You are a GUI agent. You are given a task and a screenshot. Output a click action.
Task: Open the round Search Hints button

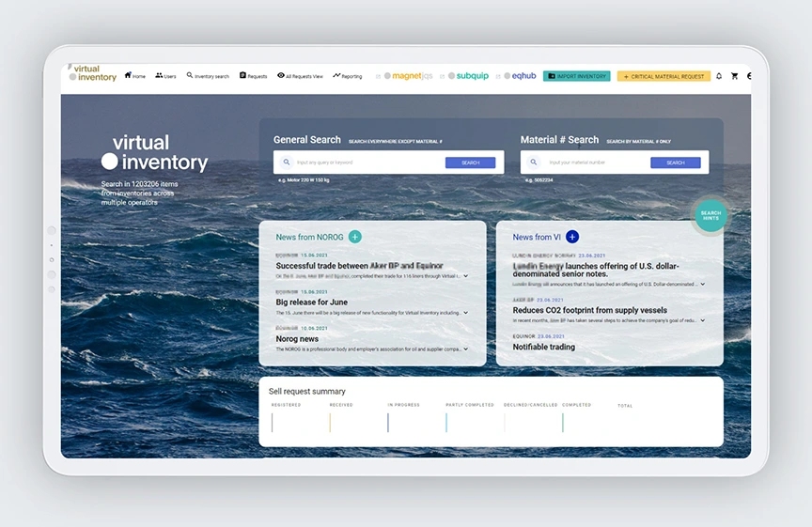tap(710, 215)
